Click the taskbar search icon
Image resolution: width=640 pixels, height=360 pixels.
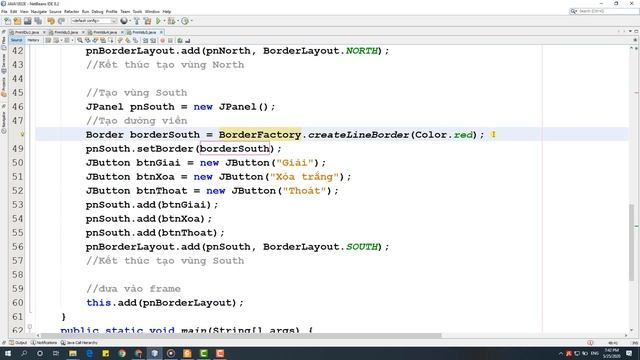(24, 353)
